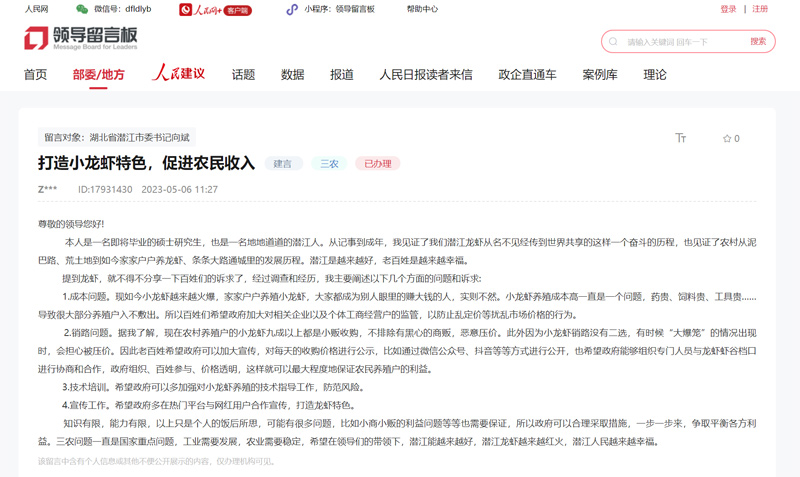Open 政企直通车 tab

(527, 74)
